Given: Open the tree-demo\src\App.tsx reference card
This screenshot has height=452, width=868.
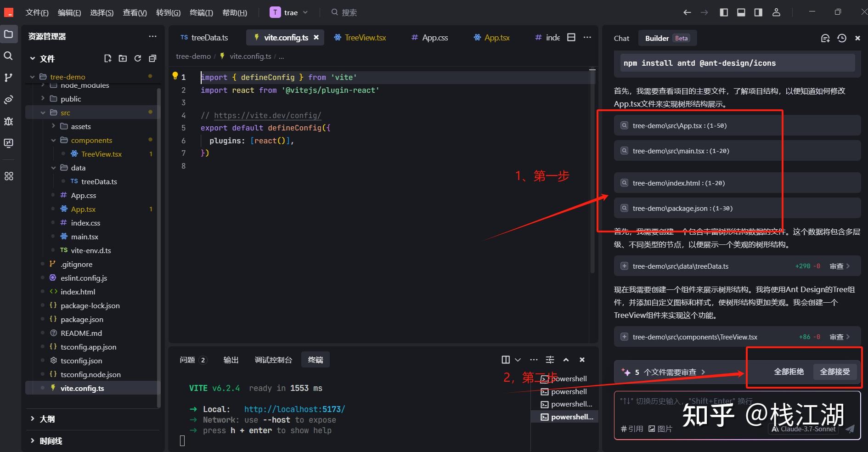Looking at the screenshot, I should pos(737,125).
